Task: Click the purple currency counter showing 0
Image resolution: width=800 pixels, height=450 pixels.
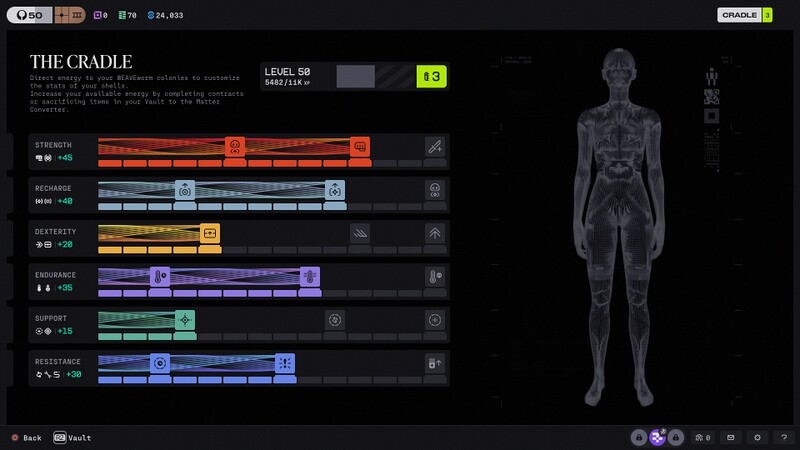Action: (x=101, y=15)
